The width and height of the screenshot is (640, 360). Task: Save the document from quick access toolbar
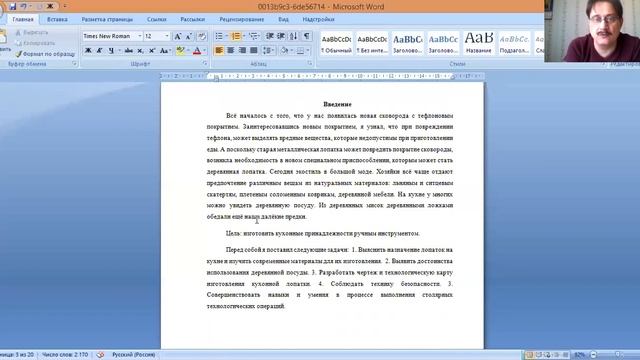coord(12,6)
